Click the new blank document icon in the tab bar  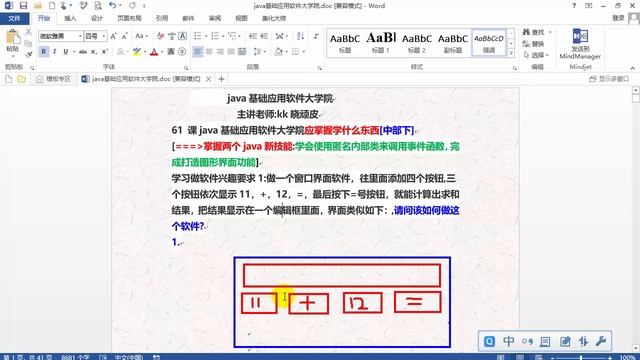tap(9, 79)
